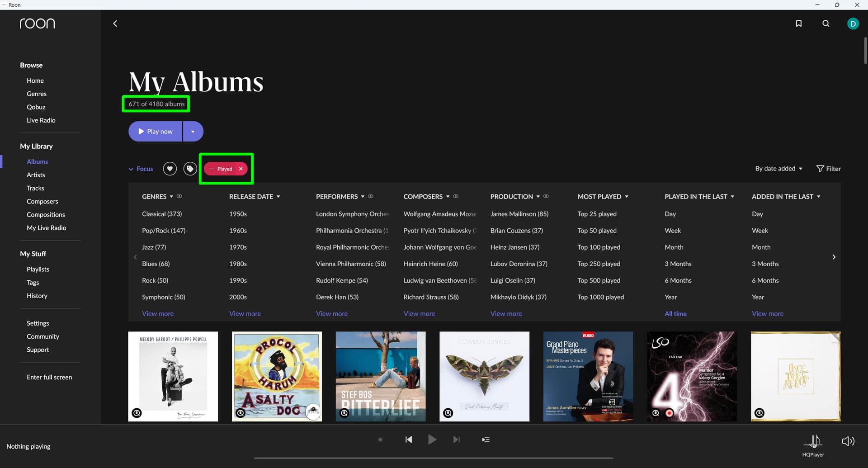Click the HQPlayer zone icon
Screen dimensions: 868x468
813,442
